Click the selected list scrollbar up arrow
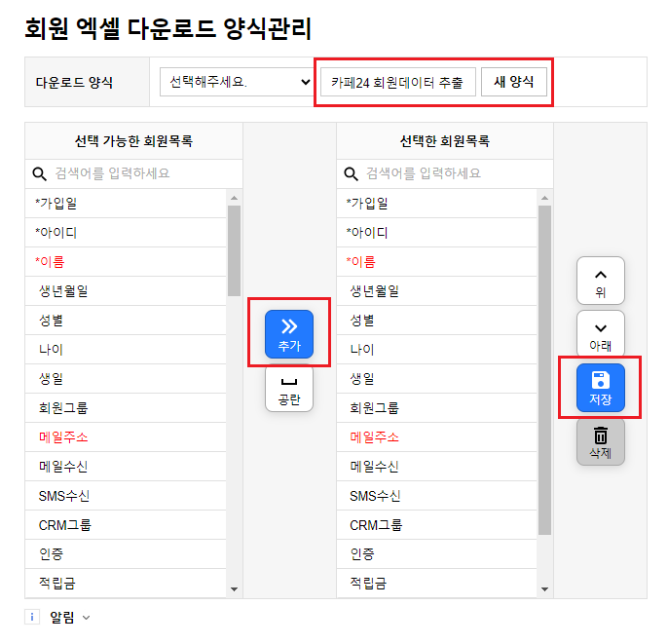668x644 pixels. click(x=545, y=198)
